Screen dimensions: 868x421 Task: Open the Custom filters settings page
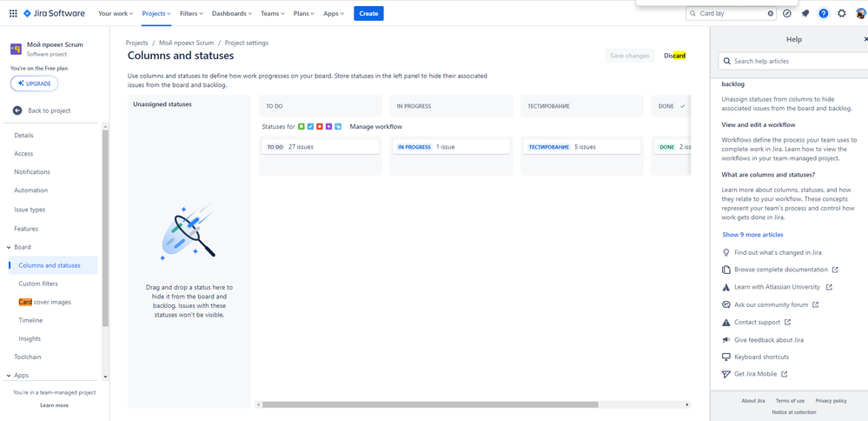click(38, 284)
